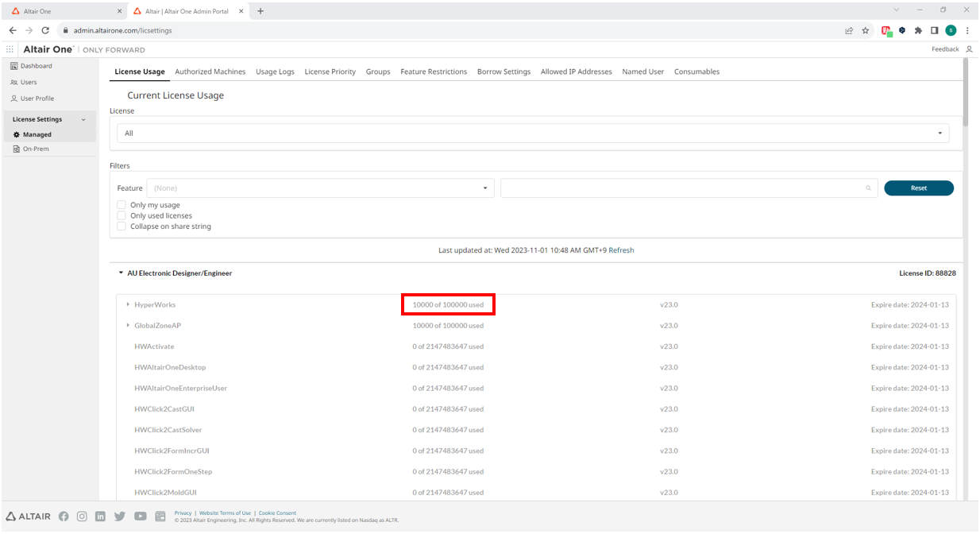Bookmark this page with star icon
Screen dimensions: 980x534
coord(865,30)
